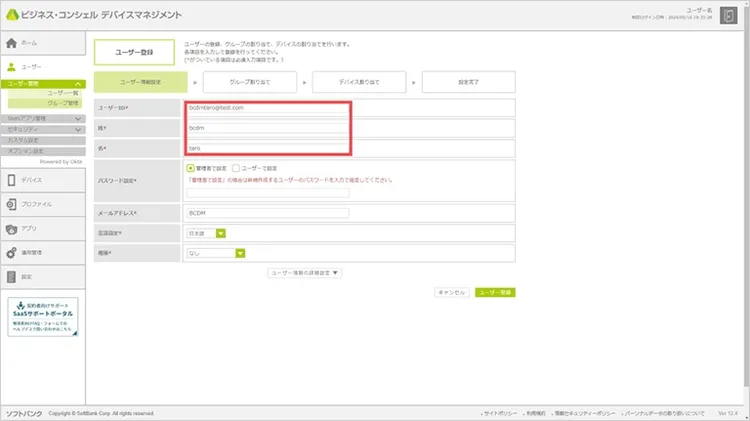750x421 pixels.
Task: Click the 設定 icon in the sidebar
Action: (x=11, y=277)
